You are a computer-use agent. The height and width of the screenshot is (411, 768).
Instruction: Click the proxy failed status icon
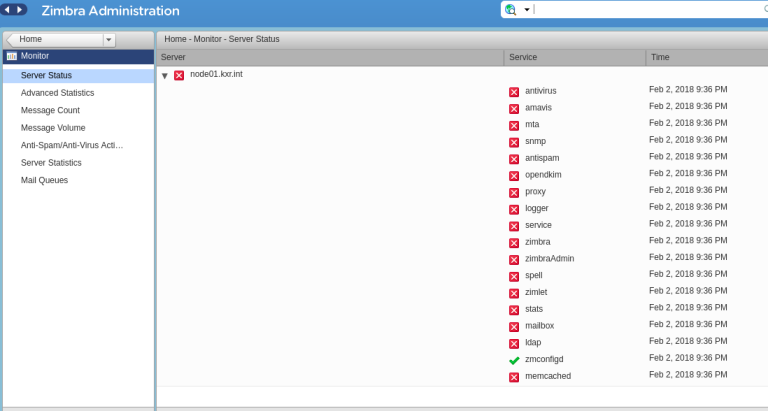(514, 193)
